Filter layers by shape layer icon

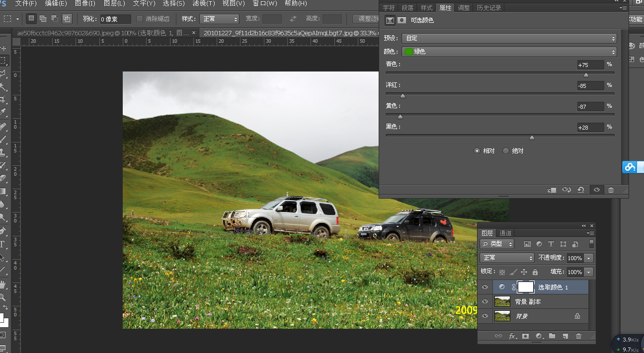pos(563,244)
